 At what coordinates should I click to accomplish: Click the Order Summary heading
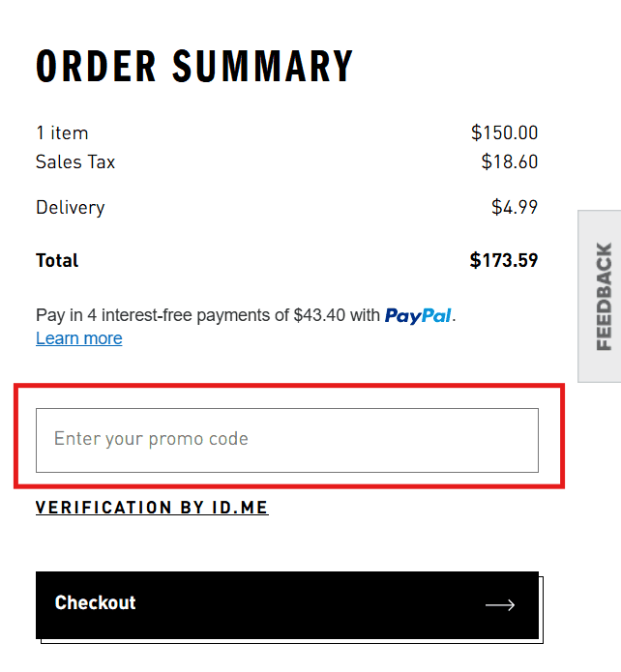click(194, 67)
